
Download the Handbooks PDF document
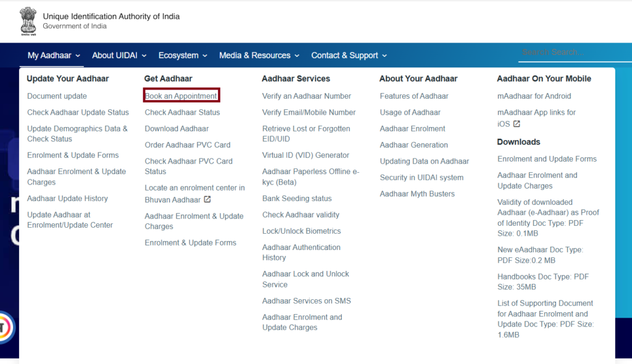[543, 281]
